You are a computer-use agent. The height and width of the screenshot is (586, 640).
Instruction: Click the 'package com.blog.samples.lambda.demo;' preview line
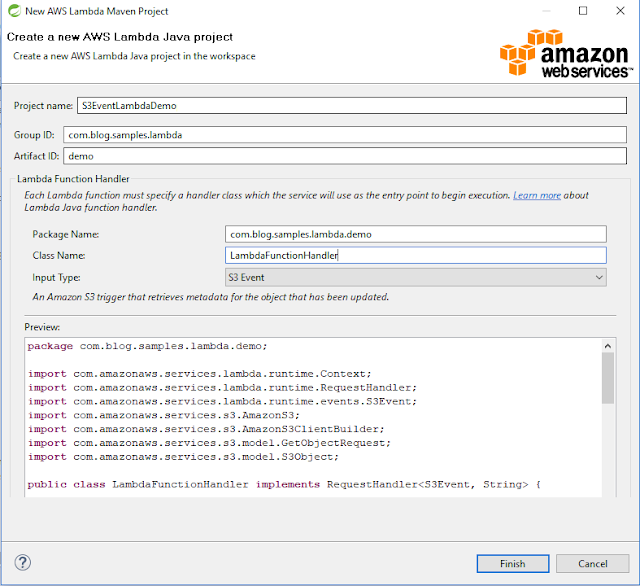147,346
